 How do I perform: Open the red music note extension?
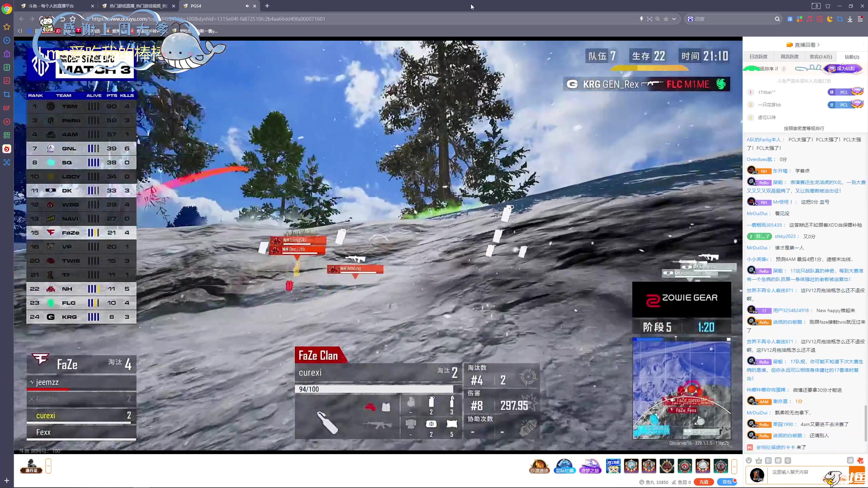[x=810, y=19]
